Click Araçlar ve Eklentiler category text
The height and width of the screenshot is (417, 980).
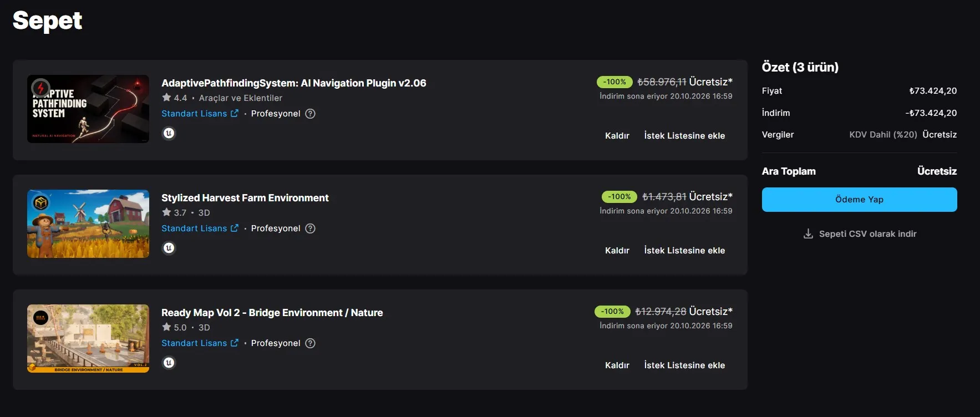pos(241,98)
